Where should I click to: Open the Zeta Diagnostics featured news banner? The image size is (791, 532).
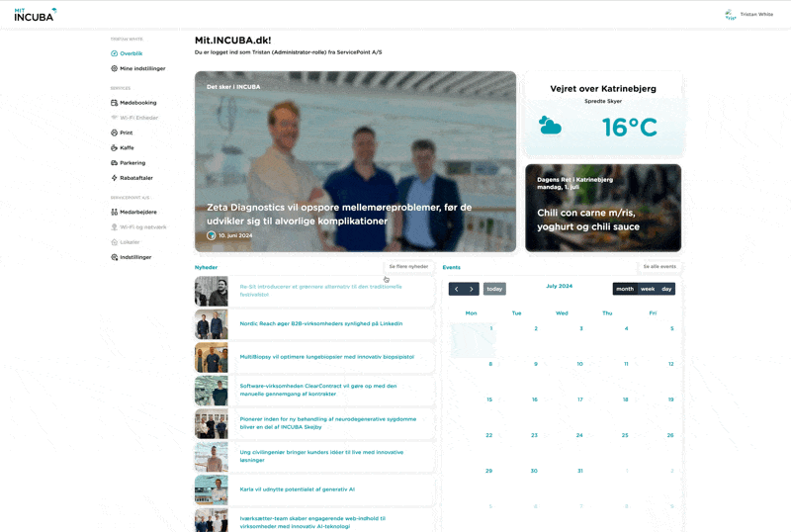[356, 161]
